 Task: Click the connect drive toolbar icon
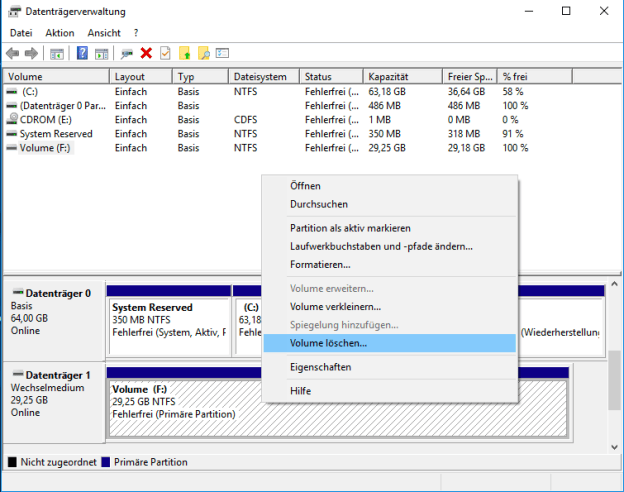[127, 53]
